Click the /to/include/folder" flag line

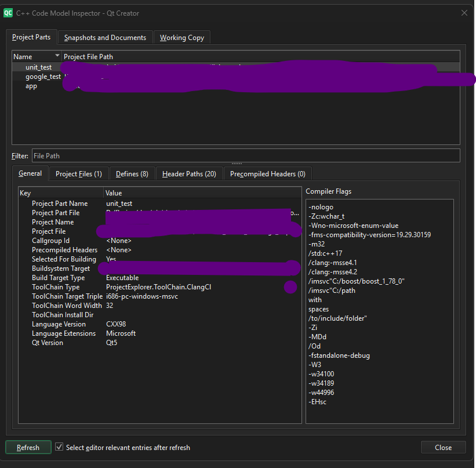coord(337,318)
